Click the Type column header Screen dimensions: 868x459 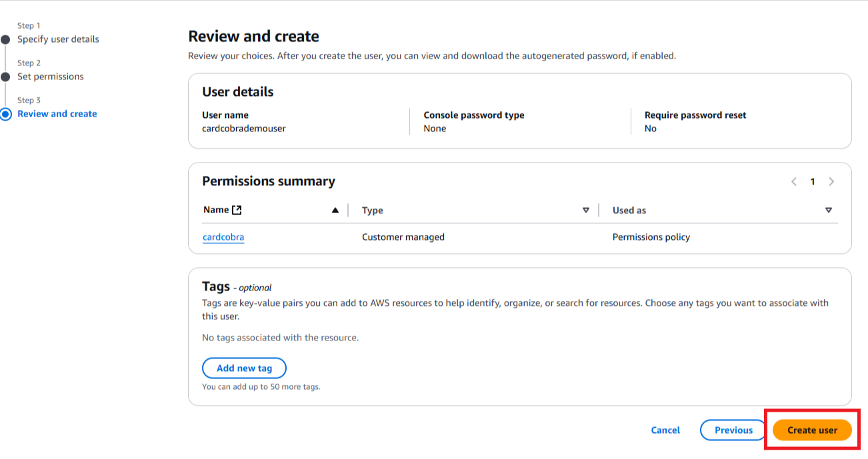click(x=373, y=211)
